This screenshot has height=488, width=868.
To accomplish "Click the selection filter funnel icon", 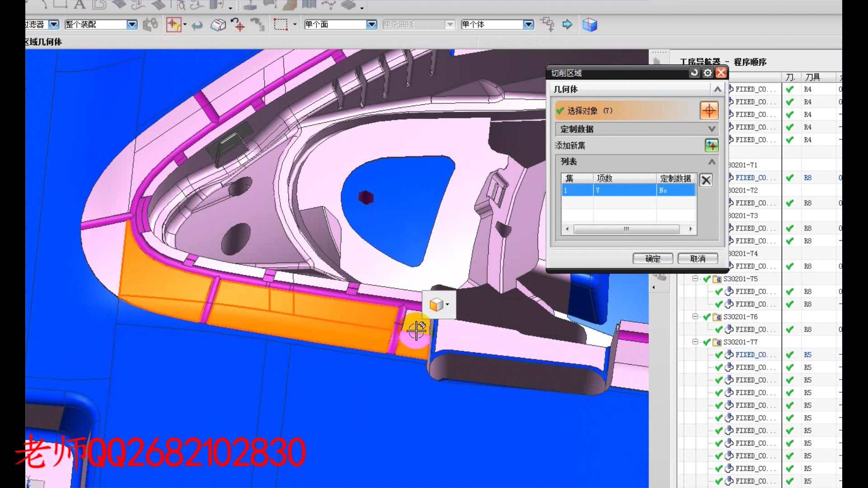I will (174, 24).
